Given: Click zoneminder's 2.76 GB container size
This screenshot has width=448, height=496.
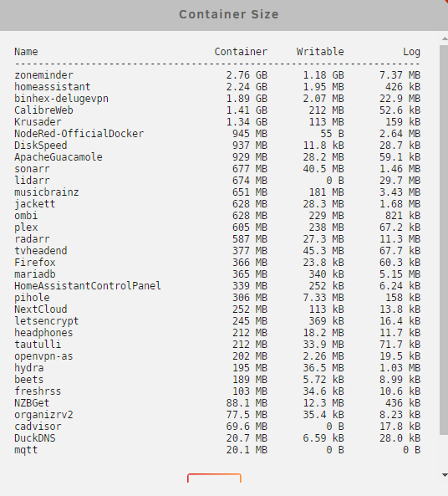Looking at the screenshot, I should [247, 75].
